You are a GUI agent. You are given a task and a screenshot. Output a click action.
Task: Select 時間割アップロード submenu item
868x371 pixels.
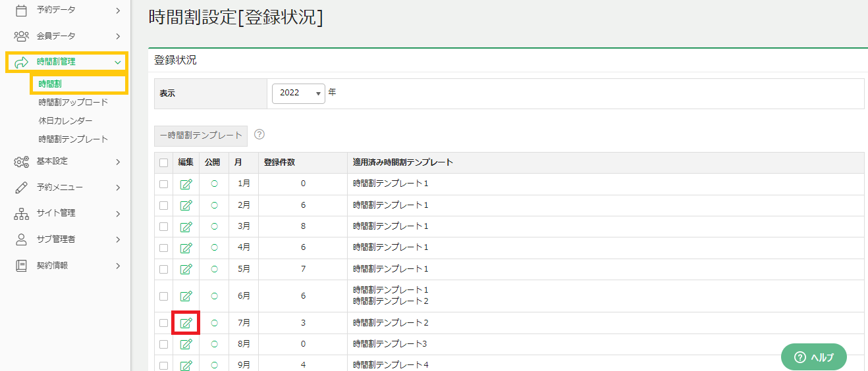click(73, 103)
